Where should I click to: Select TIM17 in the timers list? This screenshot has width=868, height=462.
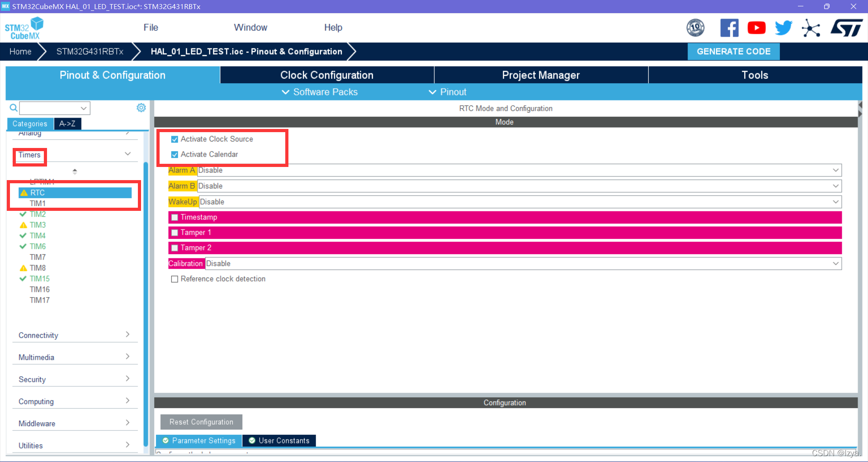40,300
